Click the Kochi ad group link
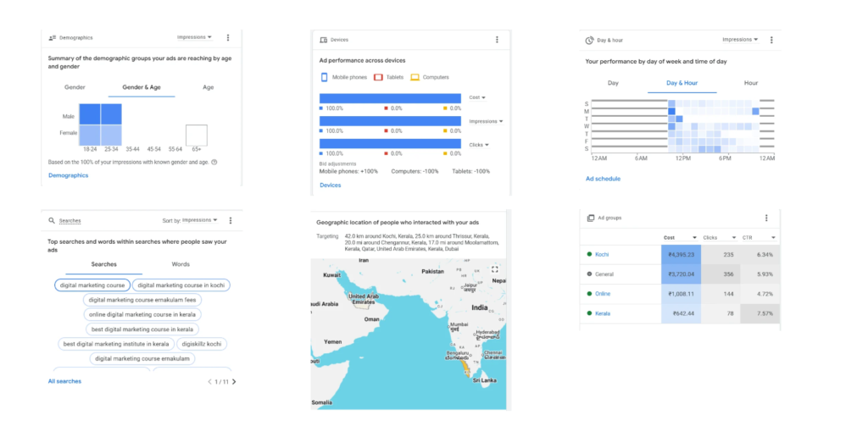Image resolution: width=868 pixels, height=426 pixels. pos(602,254)
